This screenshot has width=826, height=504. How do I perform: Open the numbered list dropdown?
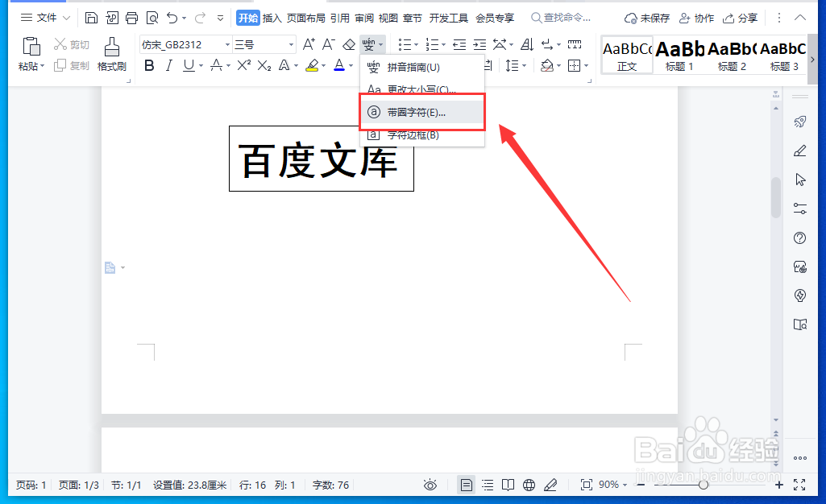coord(443,45)
